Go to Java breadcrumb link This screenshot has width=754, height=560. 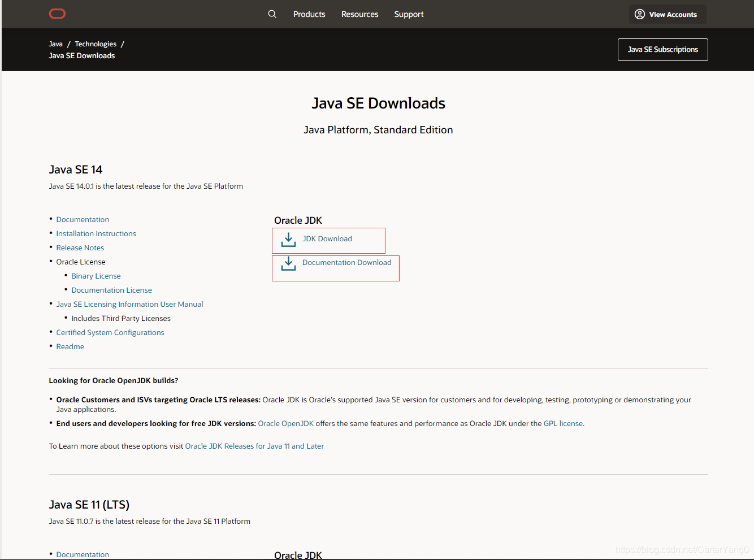(x=55, y=44)
